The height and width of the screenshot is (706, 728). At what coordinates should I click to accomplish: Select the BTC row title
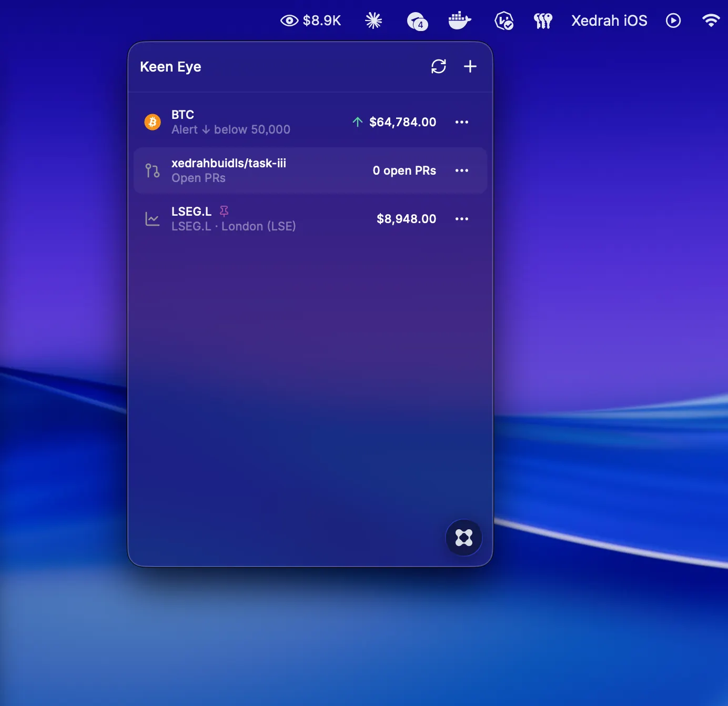pos(183,115)
